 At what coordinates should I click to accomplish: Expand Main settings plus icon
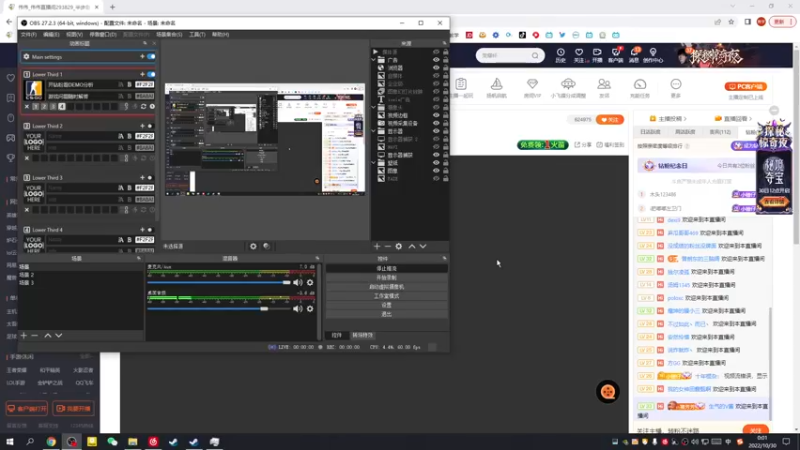point(142,57)
